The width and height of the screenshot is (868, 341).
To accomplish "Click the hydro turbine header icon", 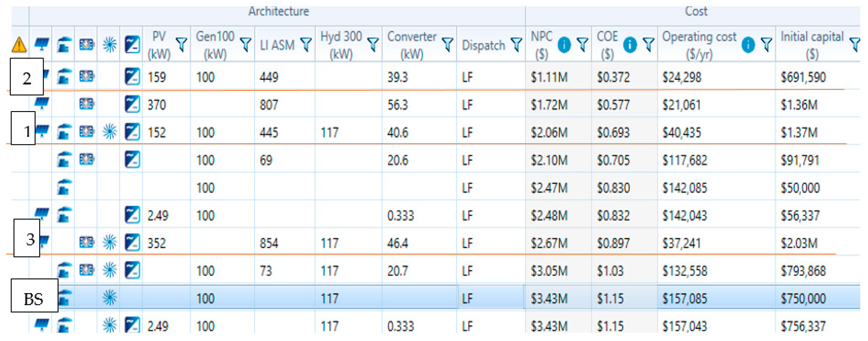I will pyautogui.click(x=109, y=44).
